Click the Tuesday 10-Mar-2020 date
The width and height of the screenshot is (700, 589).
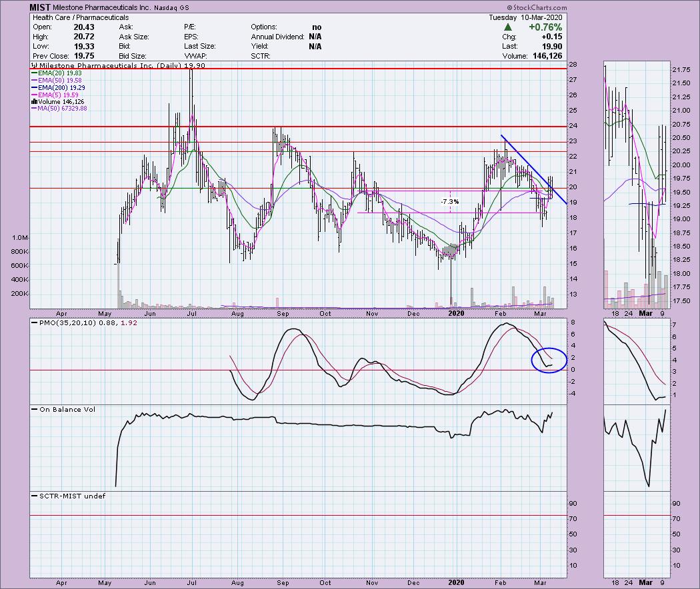pyautogui.click(x=526, y=17)
